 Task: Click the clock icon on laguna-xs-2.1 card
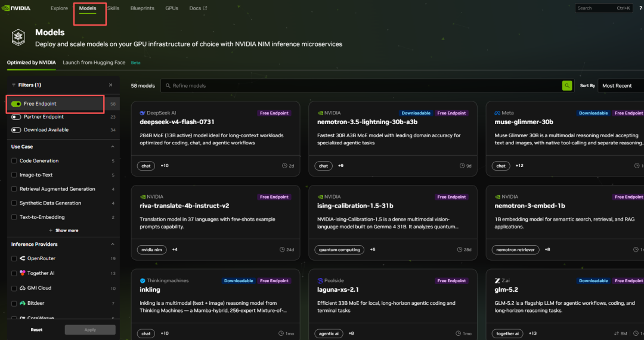point(459,333)
